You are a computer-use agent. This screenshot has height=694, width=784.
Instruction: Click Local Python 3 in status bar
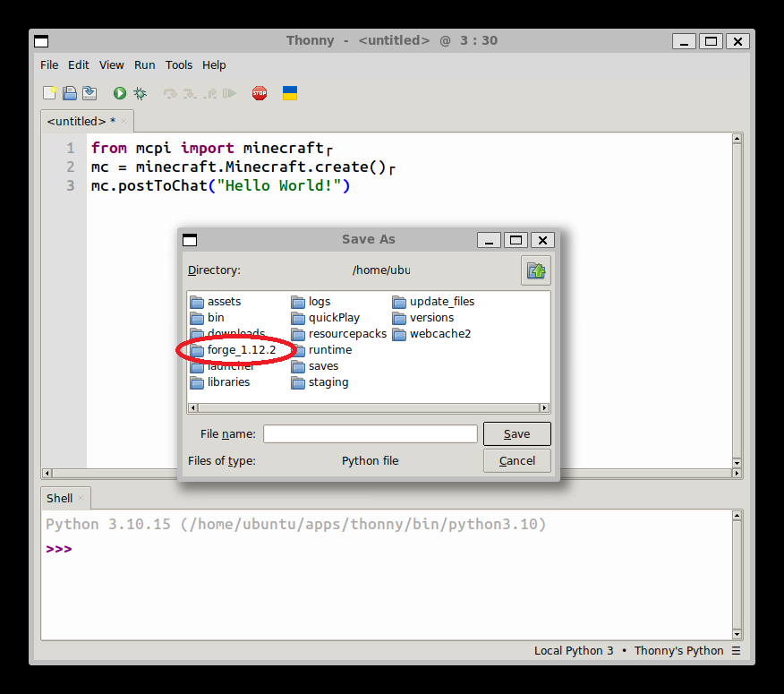(574, 650)
